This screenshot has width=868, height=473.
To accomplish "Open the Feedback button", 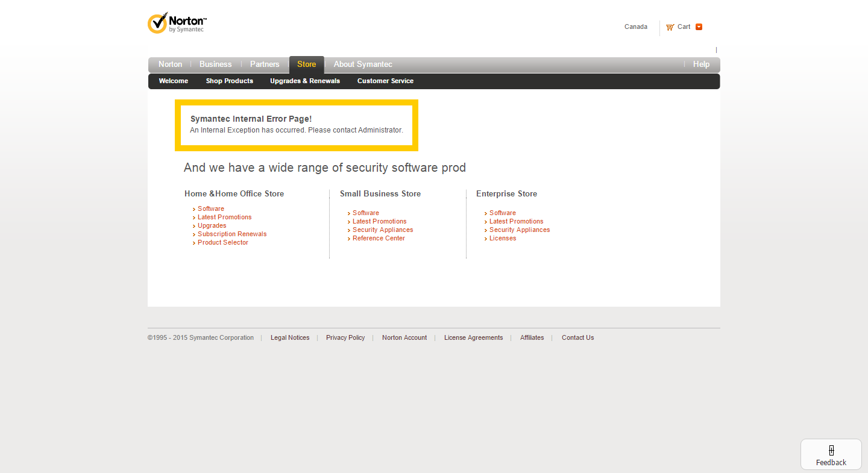I will 831,455.
